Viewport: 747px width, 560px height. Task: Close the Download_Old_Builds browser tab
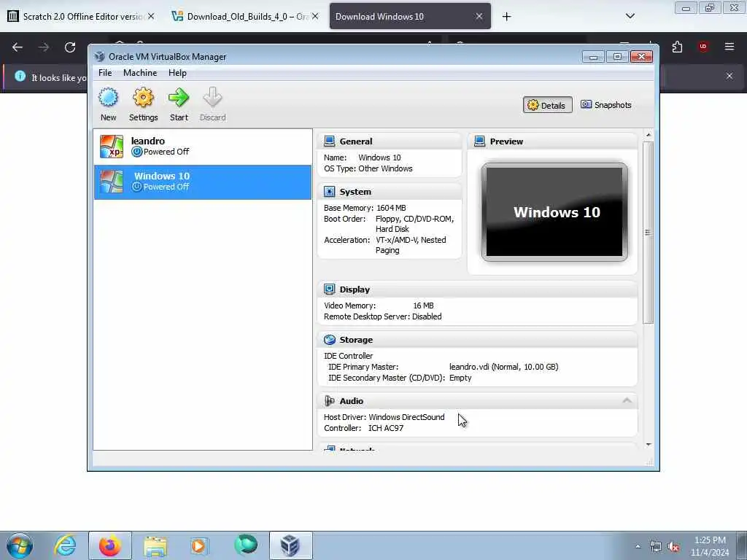315,16
